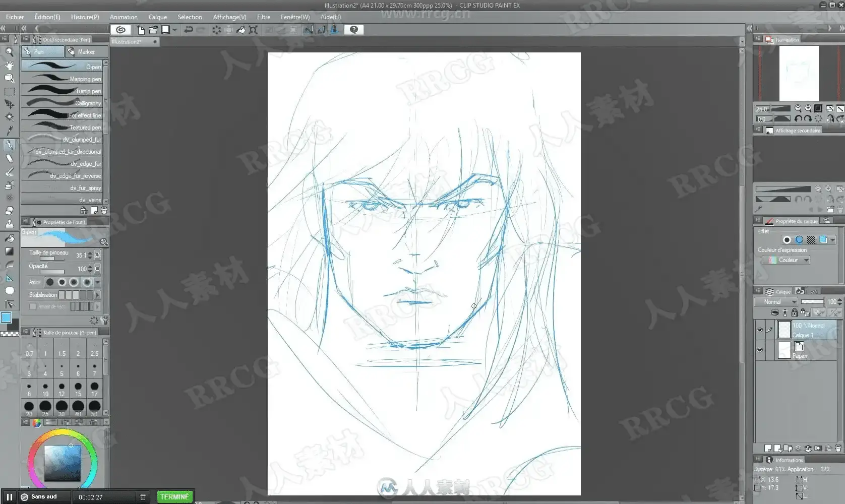845x504 pixels.
Task: Select the Pen tool in toolbox
Action: click(9, 145)
